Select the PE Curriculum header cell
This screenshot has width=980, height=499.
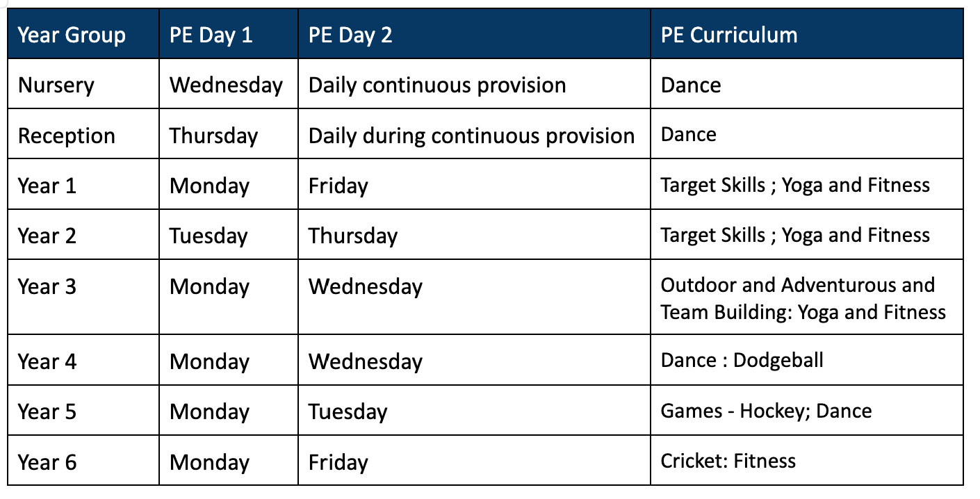tap(729, 35)
